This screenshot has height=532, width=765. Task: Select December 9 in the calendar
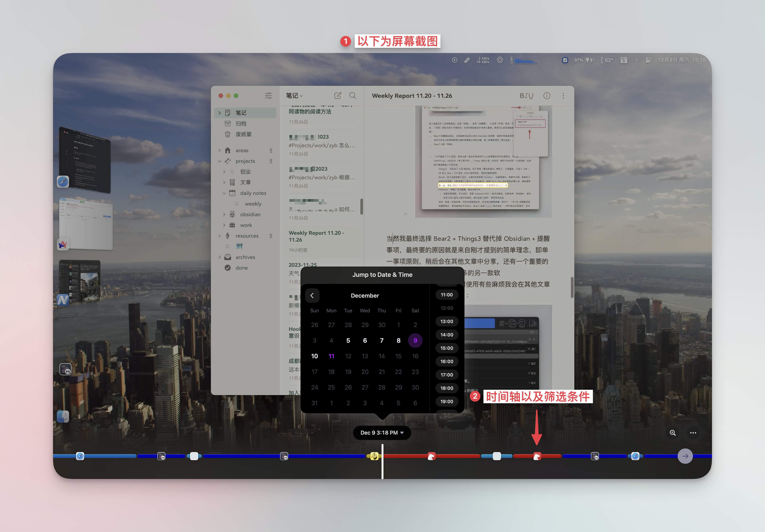pyautogui.click(x=415, y=340)
